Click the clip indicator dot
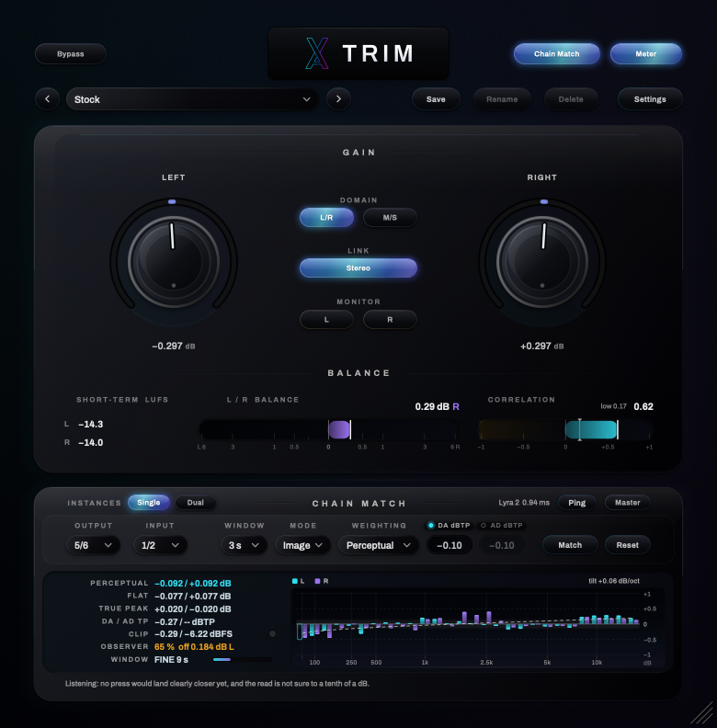The height and width of the screenshot is (728, 717). [x=273, y=633]
